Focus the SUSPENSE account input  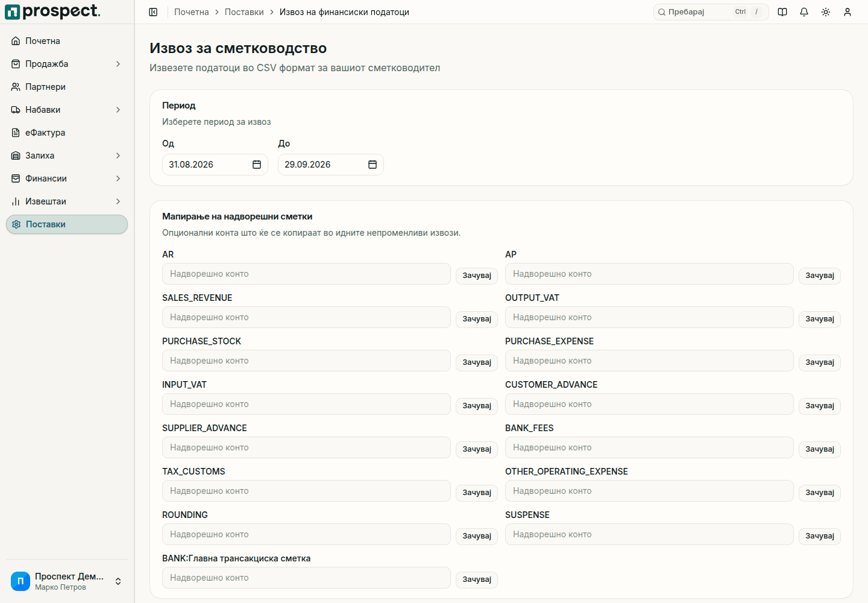(649, 534)
